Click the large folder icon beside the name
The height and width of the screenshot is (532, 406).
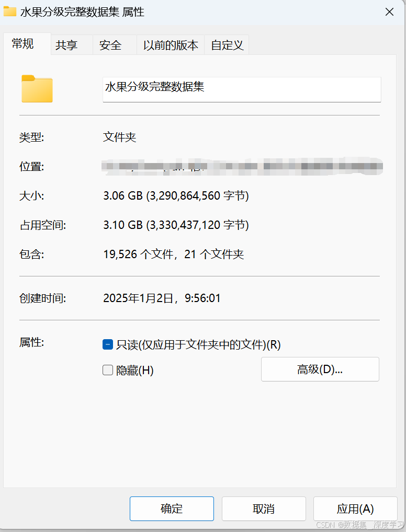coord(37,88)
